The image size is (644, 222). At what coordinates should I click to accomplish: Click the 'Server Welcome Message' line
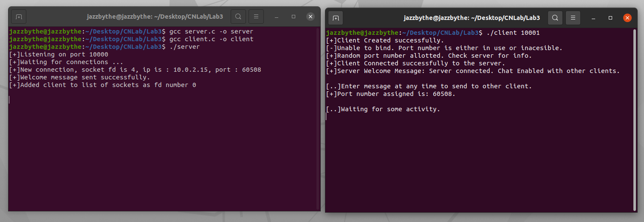coord(473,71)
